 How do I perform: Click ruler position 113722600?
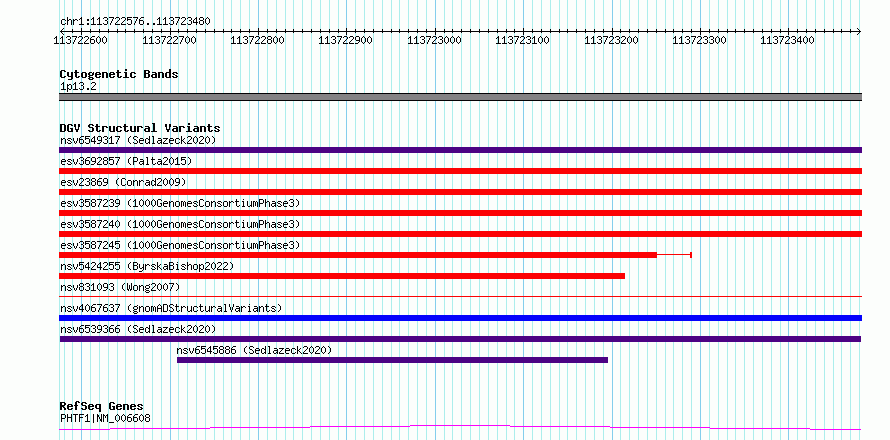click(x=81, y=40)
